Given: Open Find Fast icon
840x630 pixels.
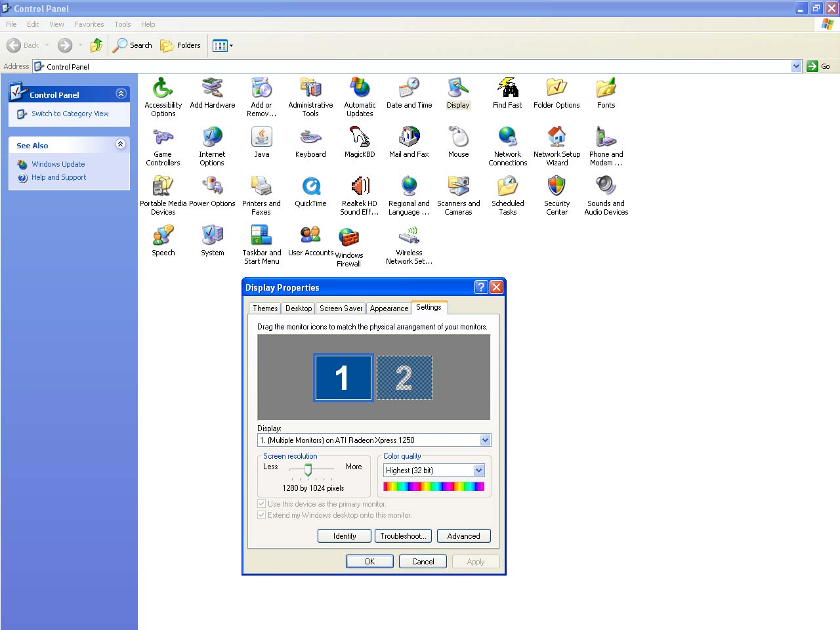Looking at the screenshot, I should pyautogui.click(x=507, y=88).
